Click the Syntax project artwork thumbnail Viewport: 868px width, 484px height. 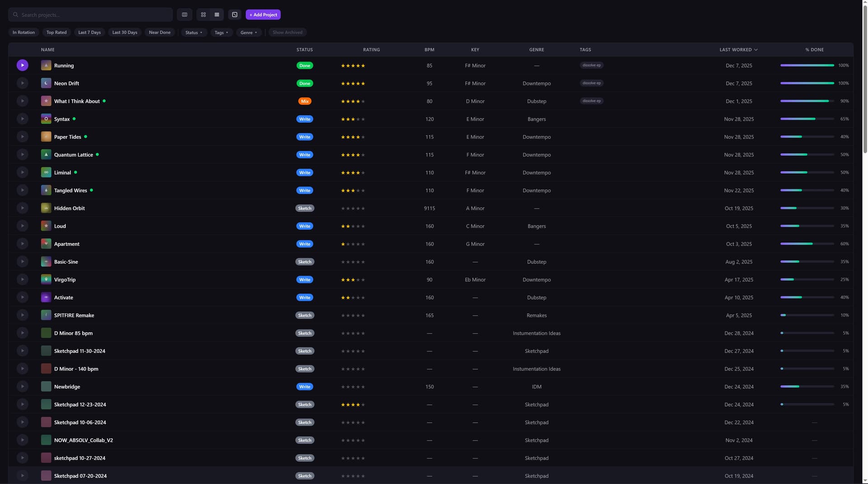click(46, 119)
